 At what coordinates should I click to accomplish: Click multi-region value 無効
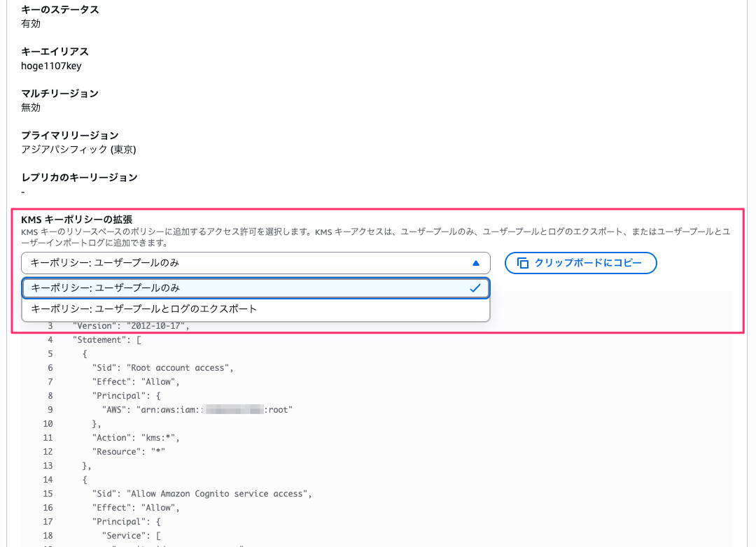point(31,108)
